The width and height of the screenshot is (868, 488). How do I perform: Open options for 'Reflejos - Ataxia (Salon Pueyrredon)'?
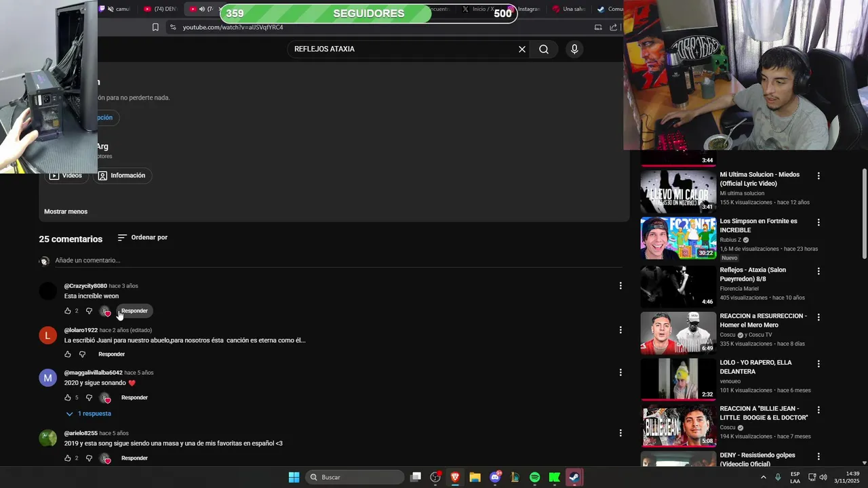click(818, 271)
